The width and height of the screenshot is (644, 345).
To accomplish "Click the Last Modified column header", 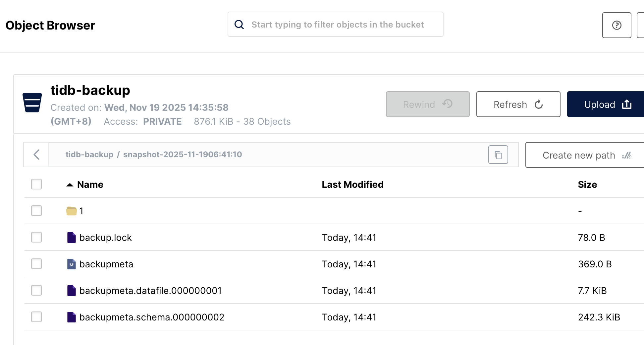I will (352, 184).
